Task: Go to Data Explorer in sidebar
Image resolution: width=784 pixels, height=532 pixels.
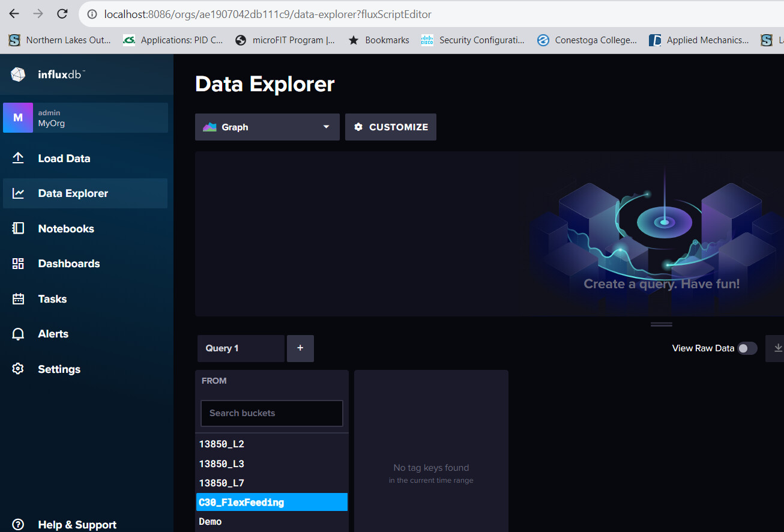Action: [x=85, y=193]
